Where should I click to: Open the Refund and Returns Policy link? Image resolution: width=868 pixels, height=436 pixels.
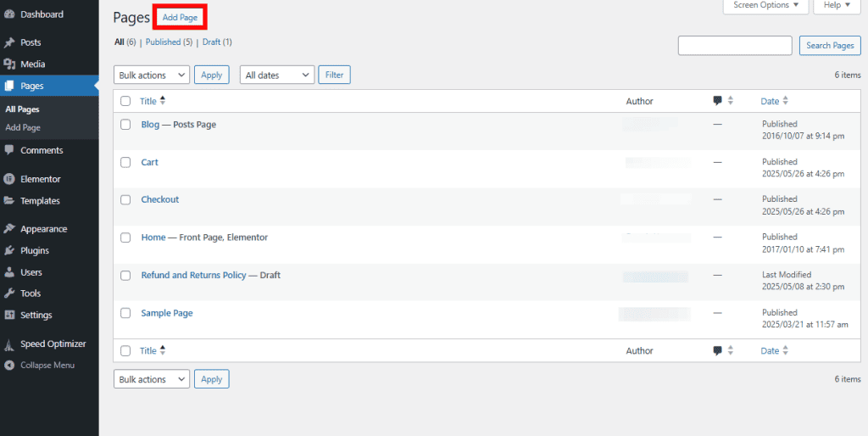pyautogui.click(x=194, y=276)
